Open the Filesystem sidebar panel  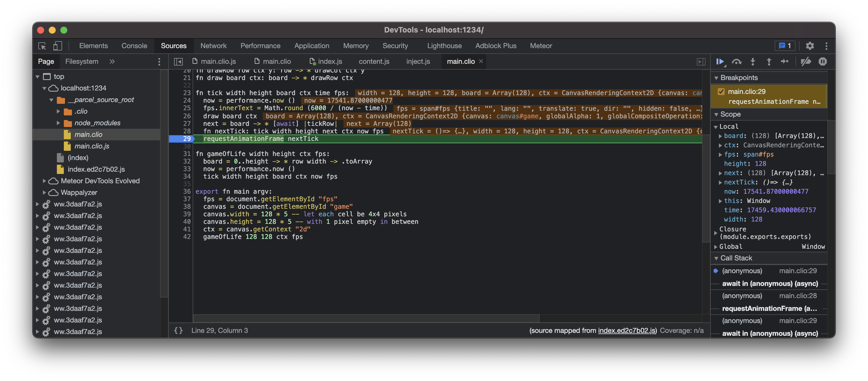click(x=82, y=61)
